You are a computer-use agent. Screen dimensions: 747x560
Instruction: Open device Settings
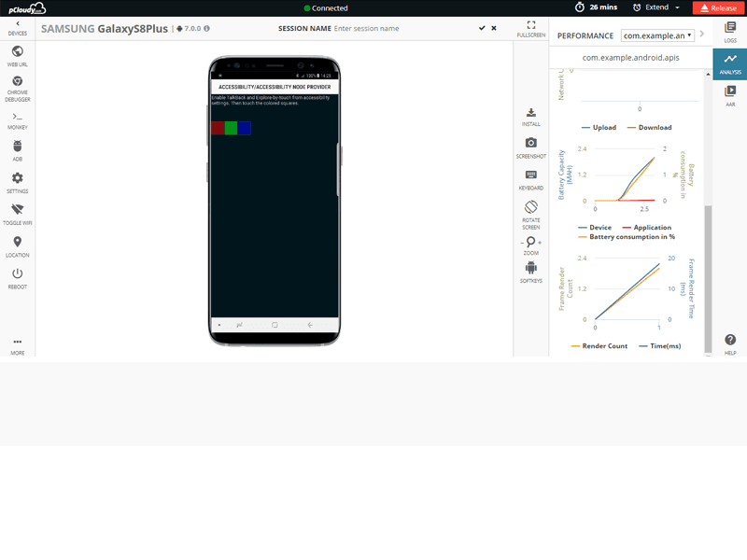point(18,183)
